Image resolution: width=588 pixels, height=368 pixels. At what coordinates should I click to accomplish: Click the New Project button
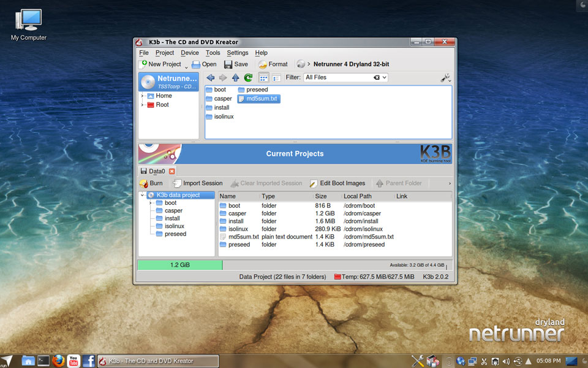160,64
